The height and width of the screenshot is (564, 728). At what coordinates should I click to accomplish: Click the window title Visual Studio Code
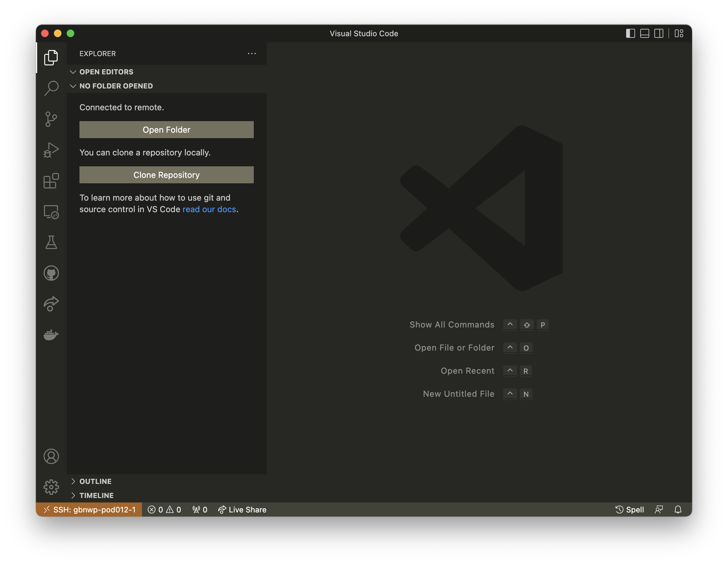(364, 33)
